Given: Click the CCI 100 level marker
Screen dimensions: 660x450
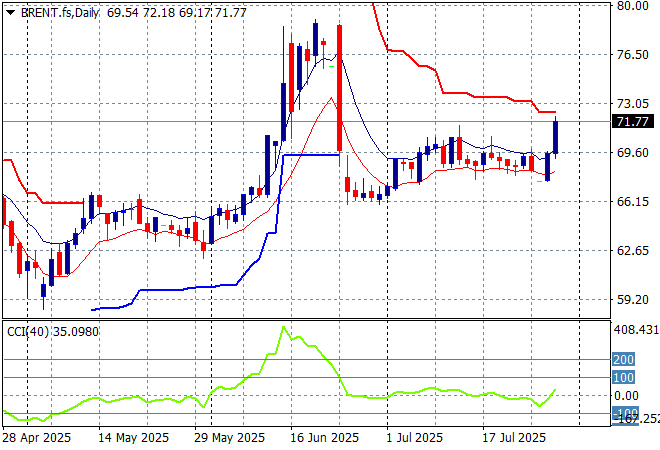Looking at the screenshot, I should coord(623,377).
